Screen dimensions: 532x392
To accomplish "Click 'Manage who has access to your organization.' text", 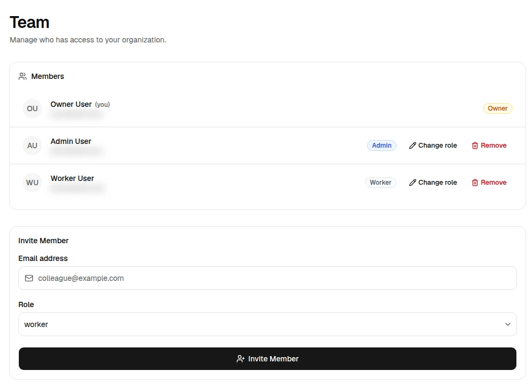I will (x=88, y=40).
